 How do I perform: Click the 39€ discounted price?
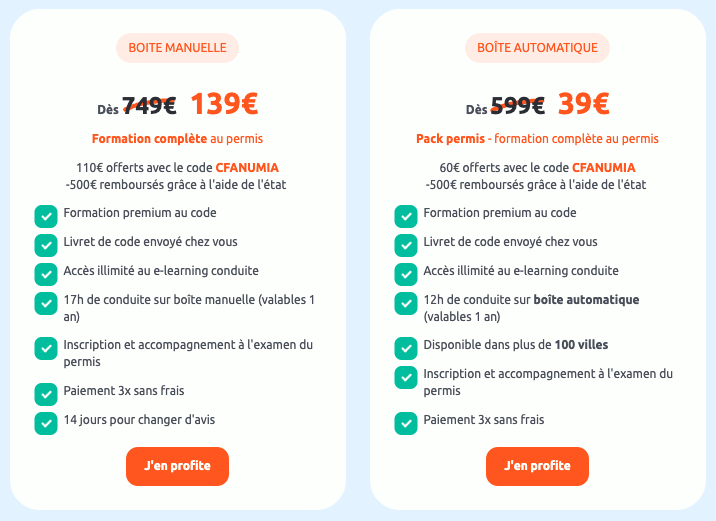[584, 104]
